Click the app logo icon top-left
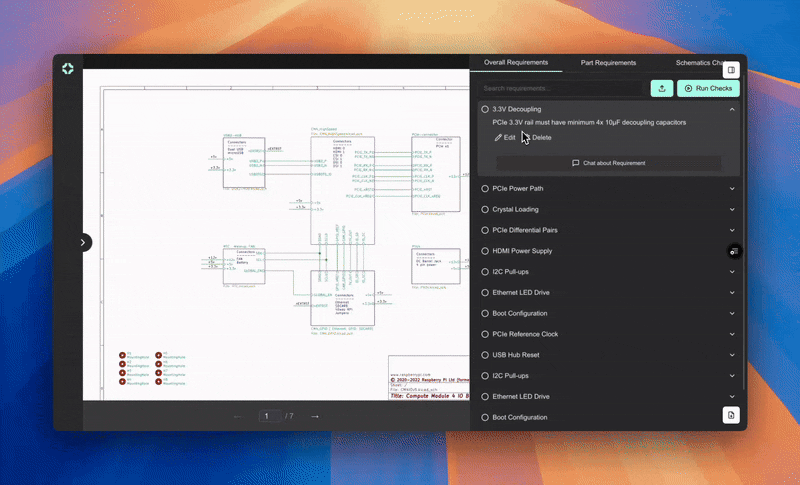 pos(67,68)
